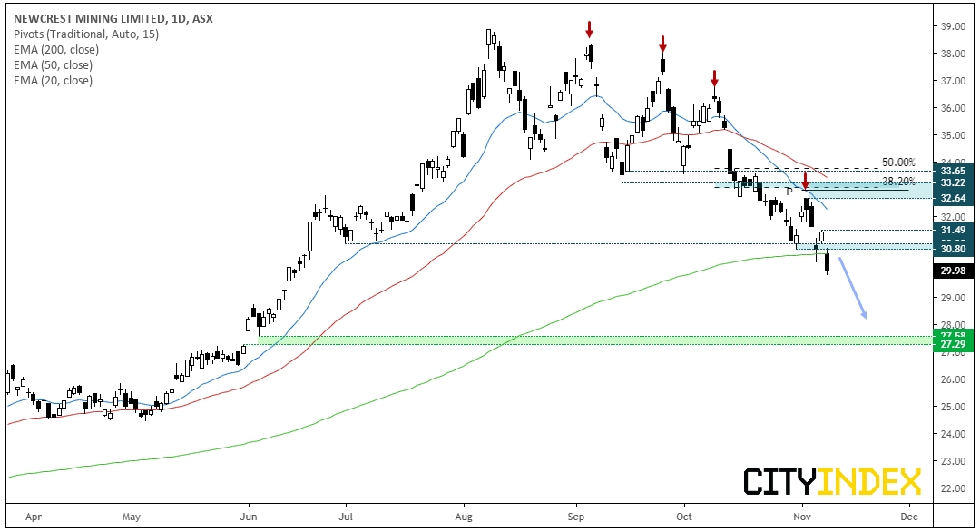Viewport: 980px width, 532px height.
Task: Click the 38.20% retracement label
Action: pos(898,182)
